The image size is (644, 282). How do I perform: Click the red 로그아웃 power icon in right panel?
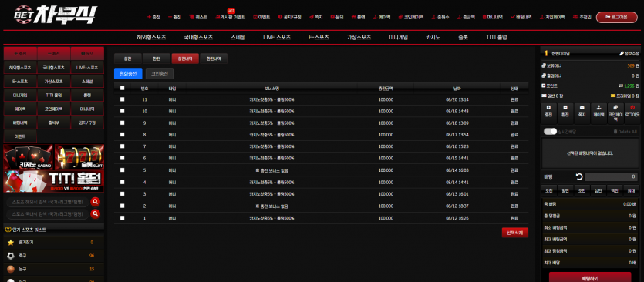(632, 108)
